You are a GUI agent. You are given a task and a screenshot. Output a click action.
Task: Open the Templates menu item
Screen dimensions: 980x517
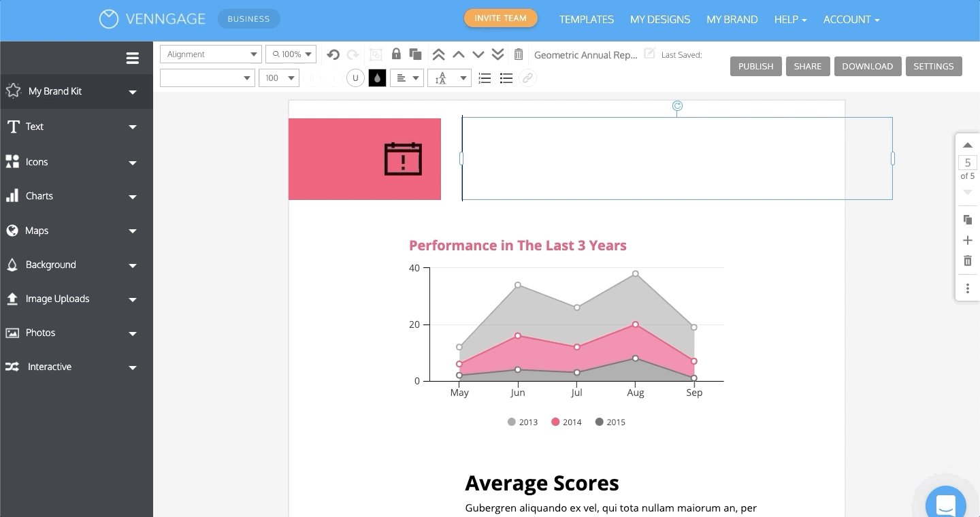tap(587, 20)
